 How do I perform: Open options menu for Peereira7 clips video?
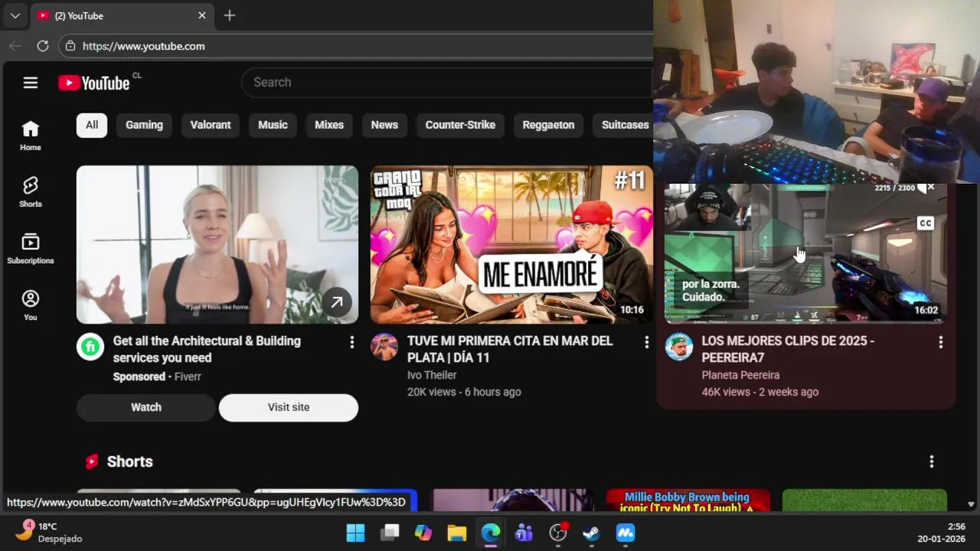940,343
